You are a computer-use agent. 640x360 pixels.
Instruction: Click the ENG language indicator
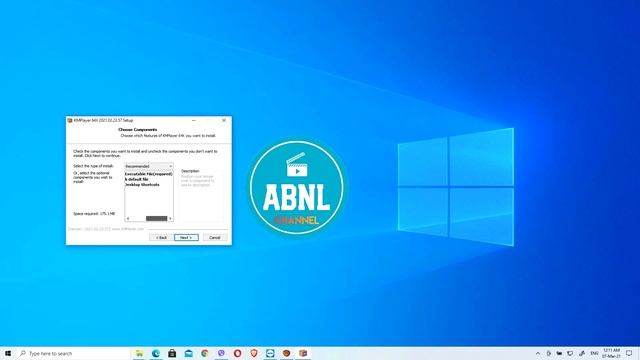point(595,353)
